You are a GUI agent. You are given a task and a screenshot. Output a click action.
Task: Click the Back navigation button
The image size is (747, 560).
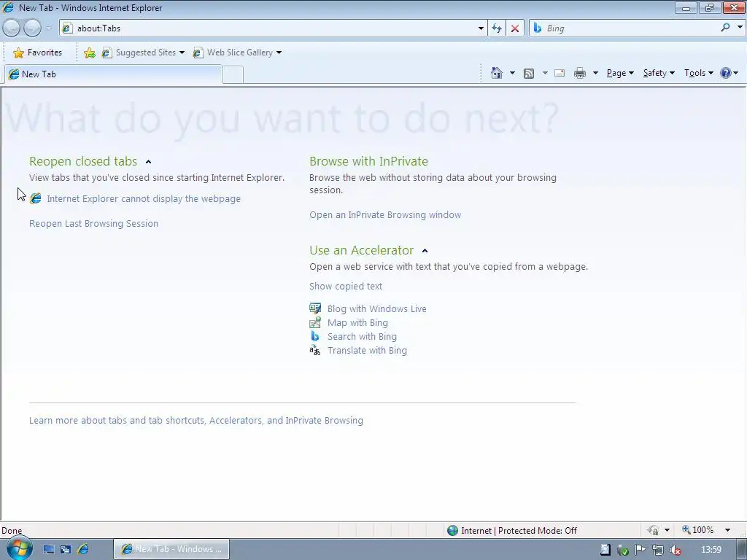coord(12,28)
